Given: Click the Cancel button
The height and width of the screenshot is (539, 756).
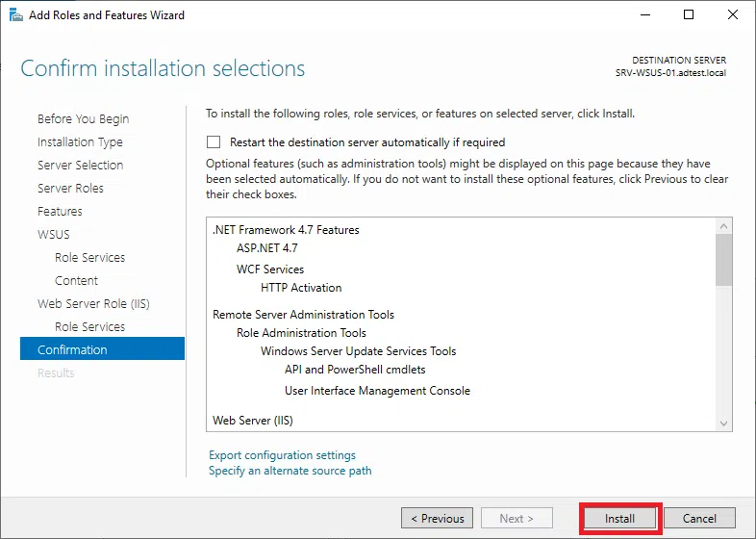Looking at the screenshot, I should point(699,518).
